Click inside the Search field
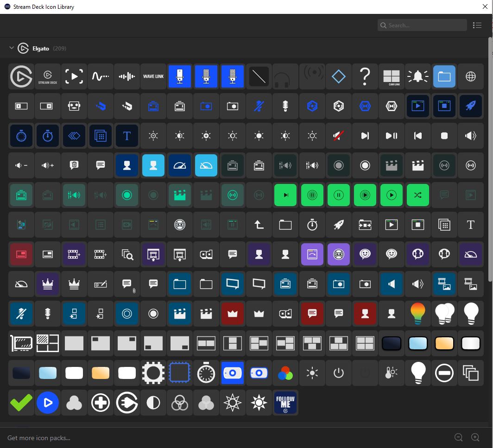493x448 pixels. point(422,25)
